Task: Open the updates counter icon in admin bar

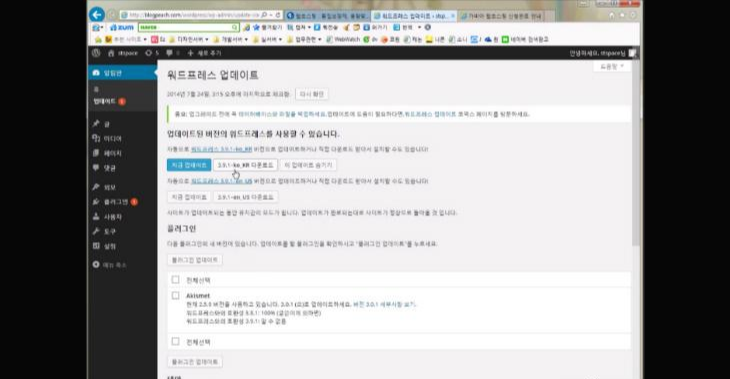Action: pyautogui.click(x=149, y=53)
